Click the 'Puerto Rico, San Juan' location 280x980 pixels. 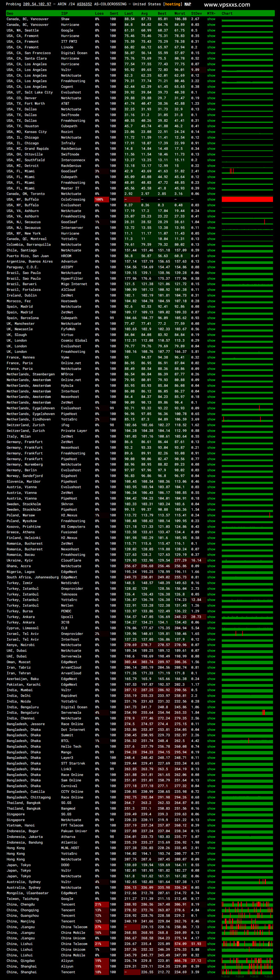click(x=28, y=256)
